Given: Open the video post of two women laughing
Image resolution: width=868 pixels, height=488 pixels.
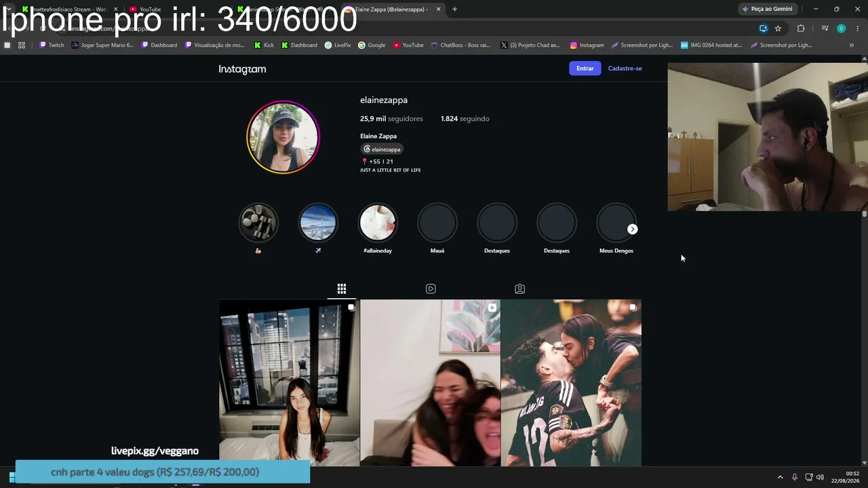Looking at the screenshot, I should (x=430, y=383).
